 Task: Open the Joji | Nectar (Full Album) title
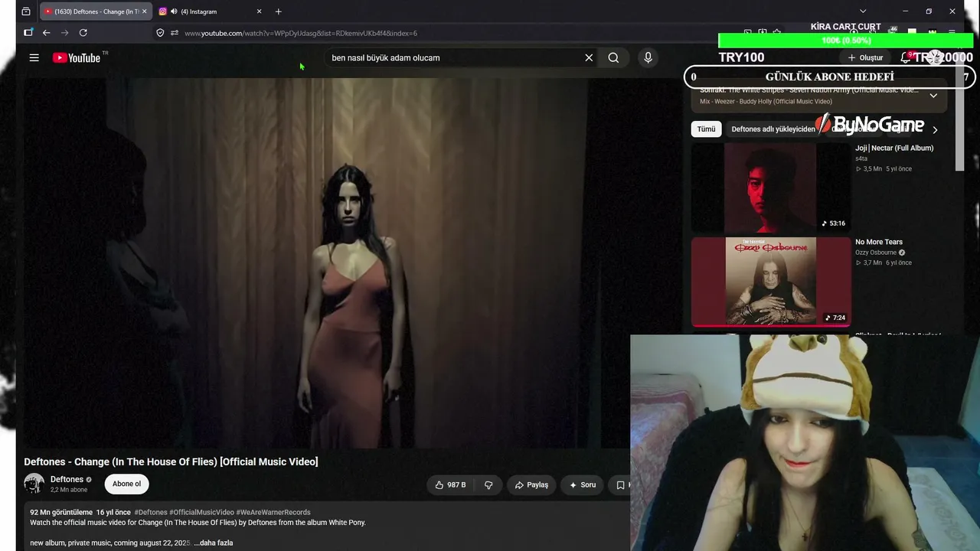[894, 148]
